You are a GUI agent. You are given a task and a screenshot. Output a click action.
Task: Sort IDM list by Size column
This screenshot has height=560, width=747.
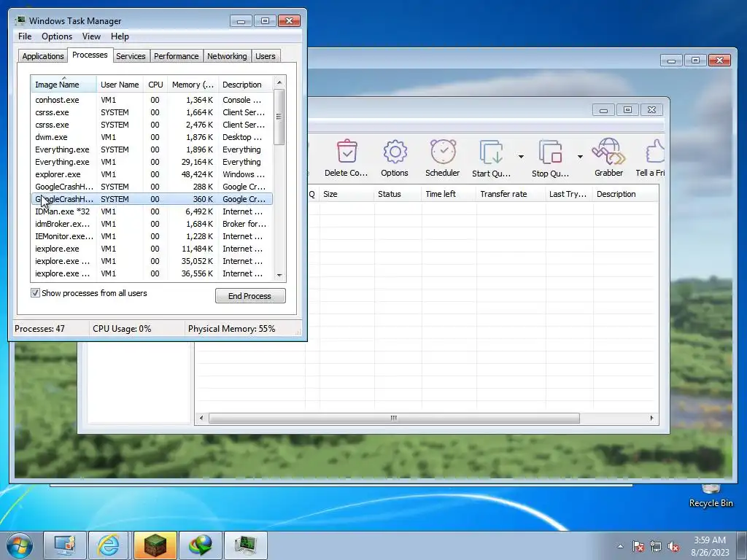coord(347,194)
